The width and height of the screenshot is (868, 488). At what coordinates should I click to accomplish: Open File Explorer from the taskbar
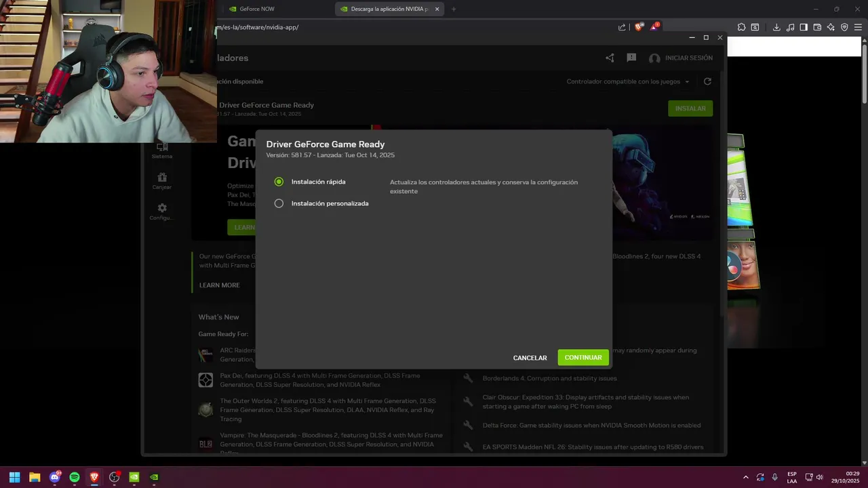coord(35,477)
